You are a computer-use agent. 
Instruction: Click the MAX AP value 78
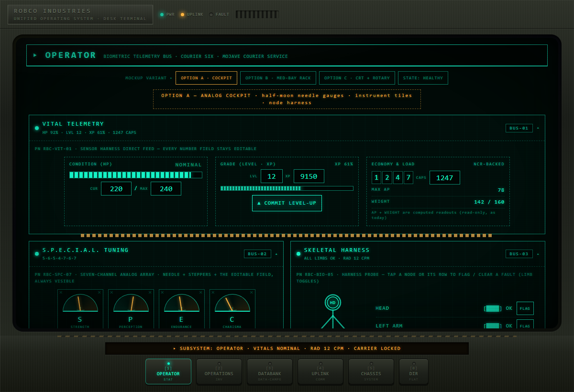pyautogui.click(x=501, y=190)
